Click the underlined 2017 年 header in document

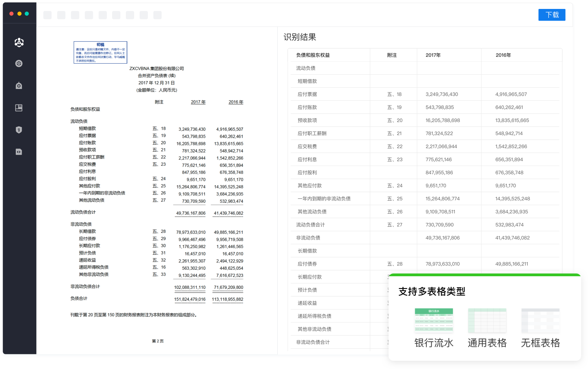[198, 102]
